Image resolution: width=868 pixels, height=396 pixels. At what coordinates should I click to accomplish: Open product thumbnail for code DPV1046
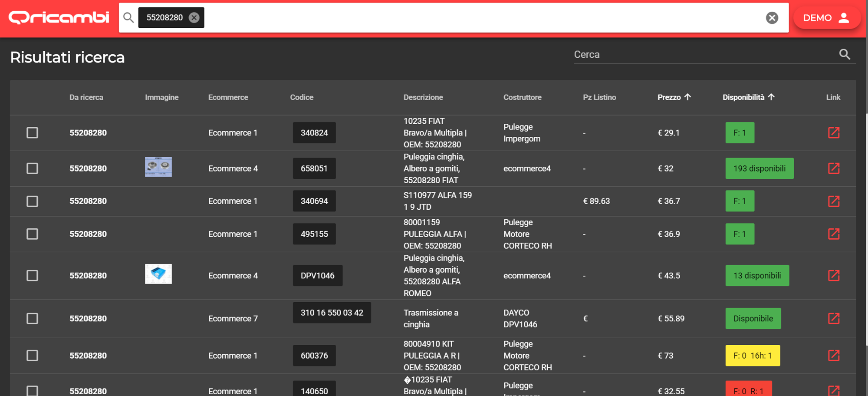(x=158, y=274)
